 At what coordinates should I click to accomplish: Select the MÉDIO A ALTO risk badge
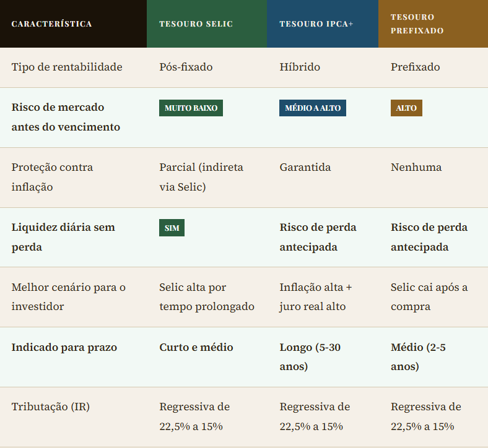(313, 108)
